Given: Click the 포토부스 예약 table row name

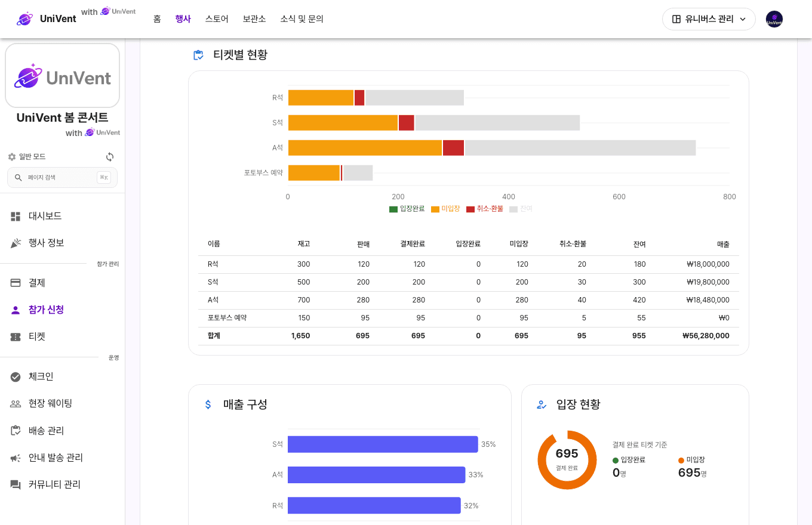Looking at the screenshot, I should click(227, 318).
